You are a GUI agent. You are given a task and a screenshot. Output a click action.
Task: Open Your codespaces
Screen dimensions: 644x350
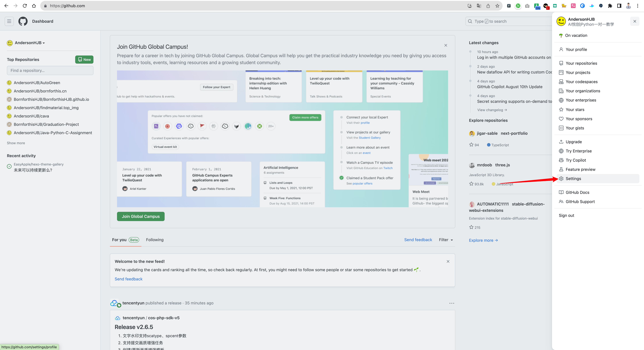pyautogui.click(x=598, y=82)
